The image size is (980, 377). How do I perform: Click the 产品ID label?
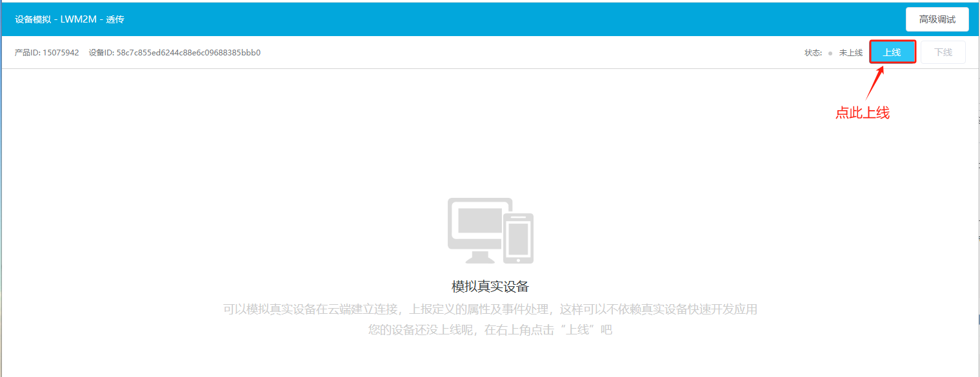27,52
